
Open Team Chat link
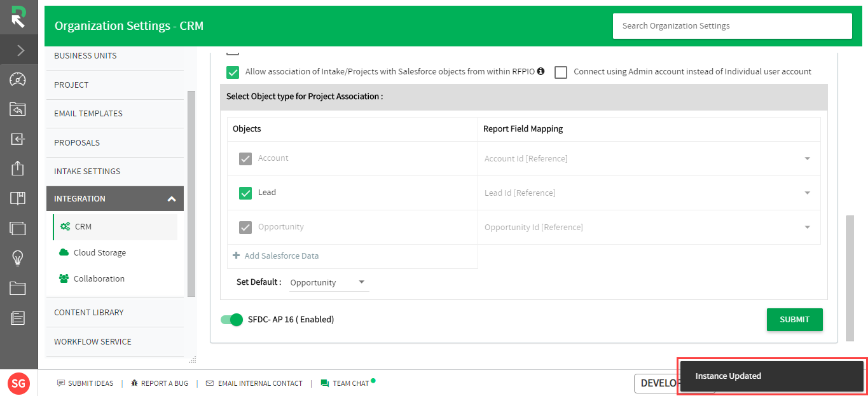[x=351, y=383]
